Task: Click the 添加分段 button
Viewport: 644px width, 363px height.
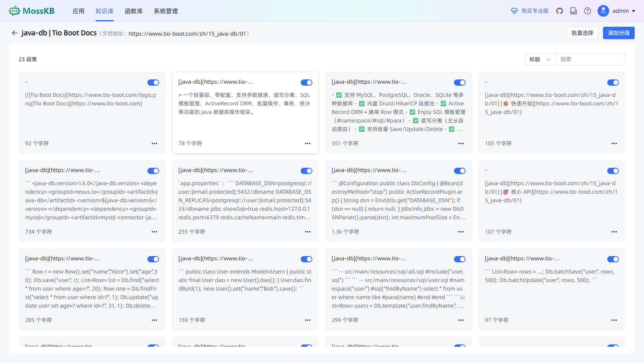Action: [x=619, y=33]
